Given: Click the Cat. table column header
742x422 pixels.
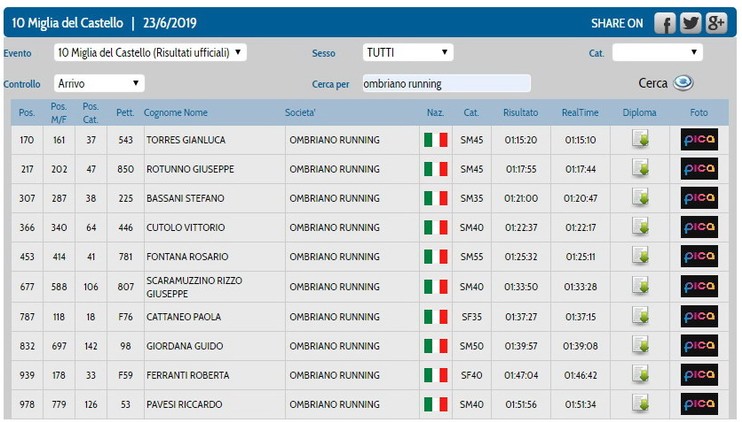Looking at the screenshot, I should coord(471,113).
